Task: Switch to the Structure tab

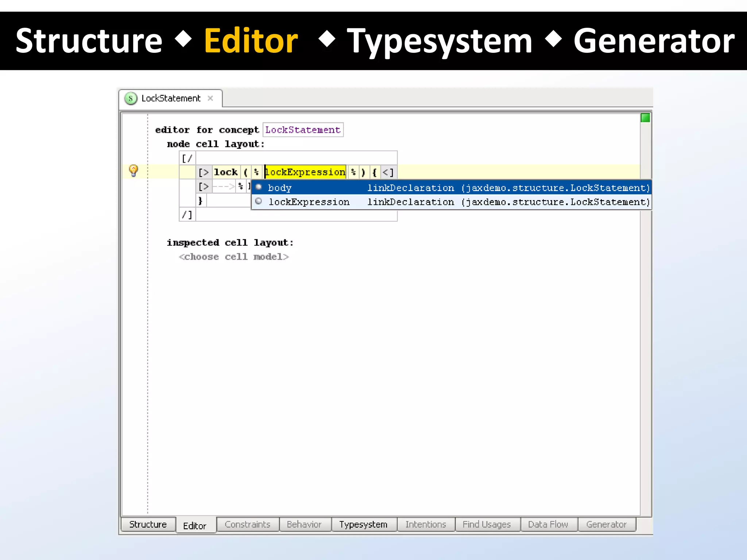Action: [148, 524]
